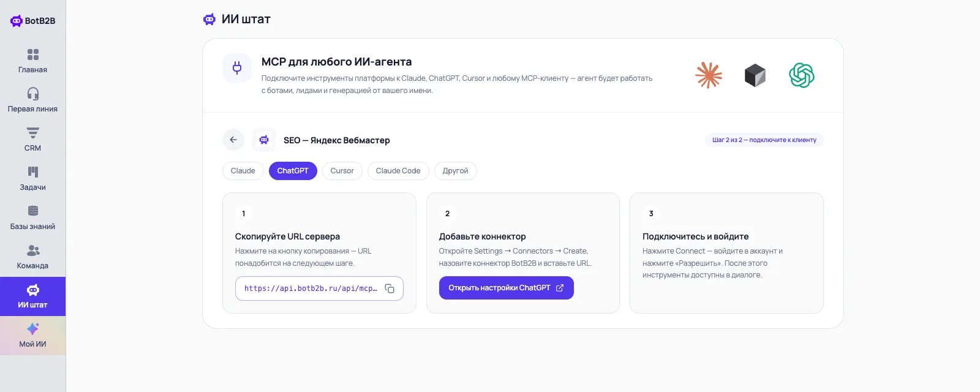Viewport: 980px width, 392px height.
Task: Click the SEO — Яндекс Вебмастер title
Action: point(337,140)
